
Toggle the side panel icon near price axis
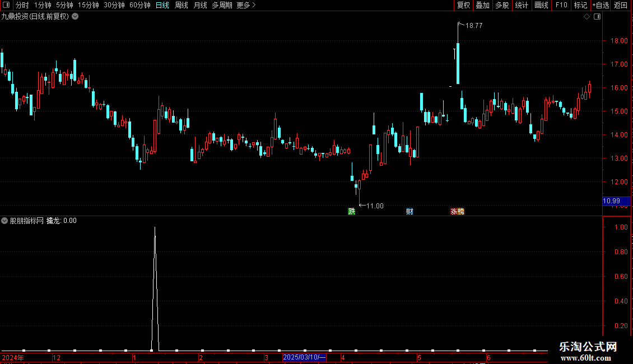[597, 17]
